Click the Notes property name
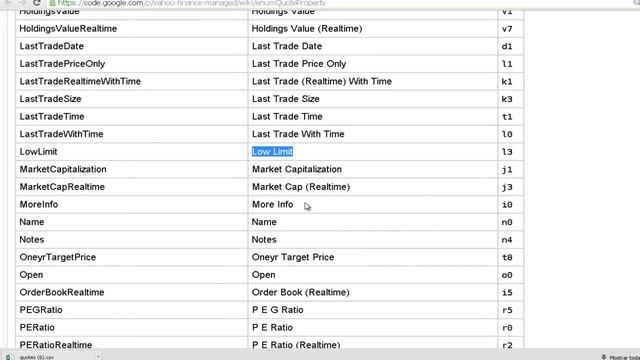640x360 pixels. (x=32, y=239)
